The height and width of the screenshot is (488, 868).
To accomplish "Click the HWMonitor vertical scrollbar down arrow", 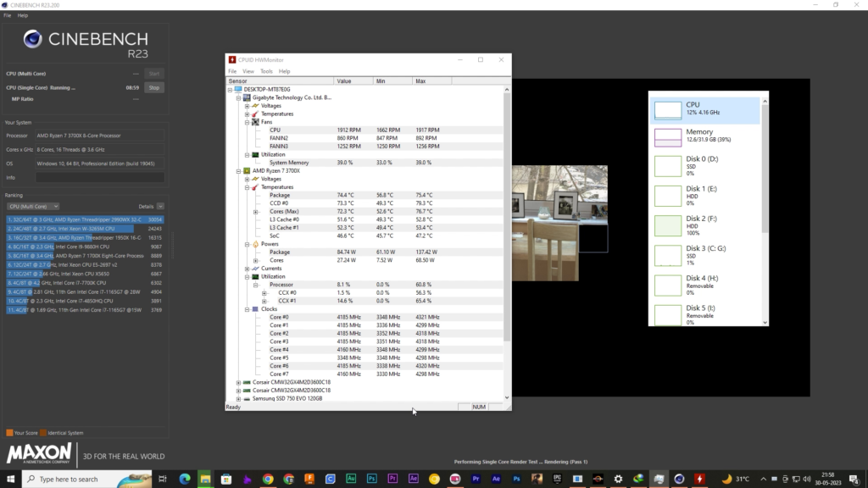I will [x=507, y=397].
